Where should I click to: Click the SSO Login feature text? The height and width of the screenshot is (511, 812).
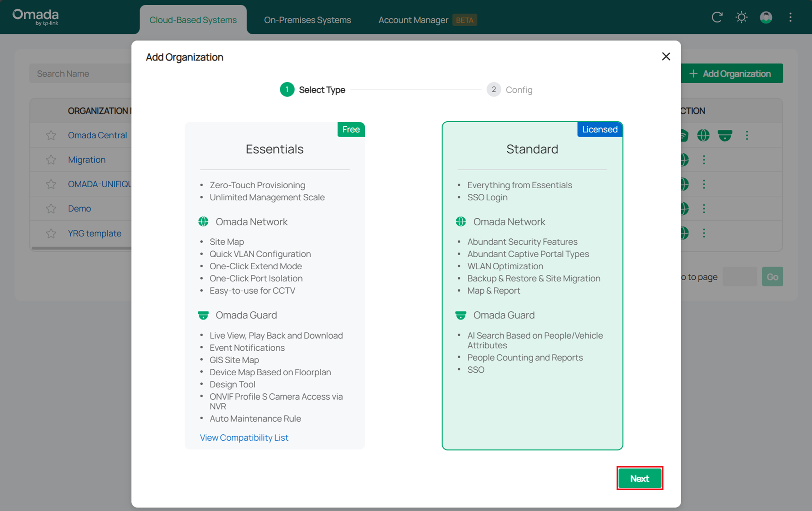(x=487, y=197)
